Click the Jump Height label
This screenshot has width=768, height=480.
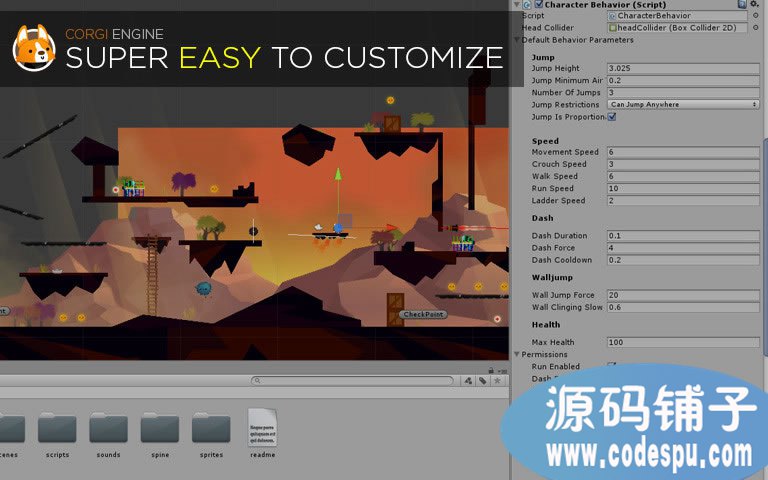(x=555, y=69)
